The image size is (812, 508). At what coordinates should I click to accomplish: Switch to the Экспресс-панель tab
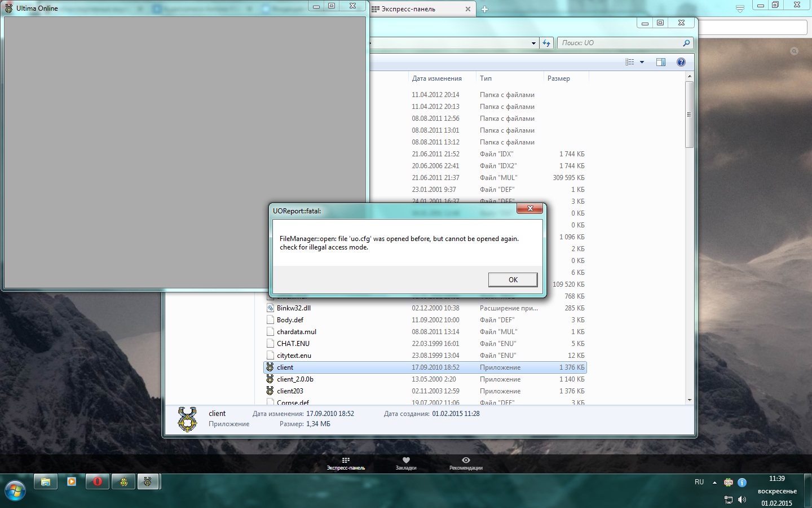coord(420,9)
